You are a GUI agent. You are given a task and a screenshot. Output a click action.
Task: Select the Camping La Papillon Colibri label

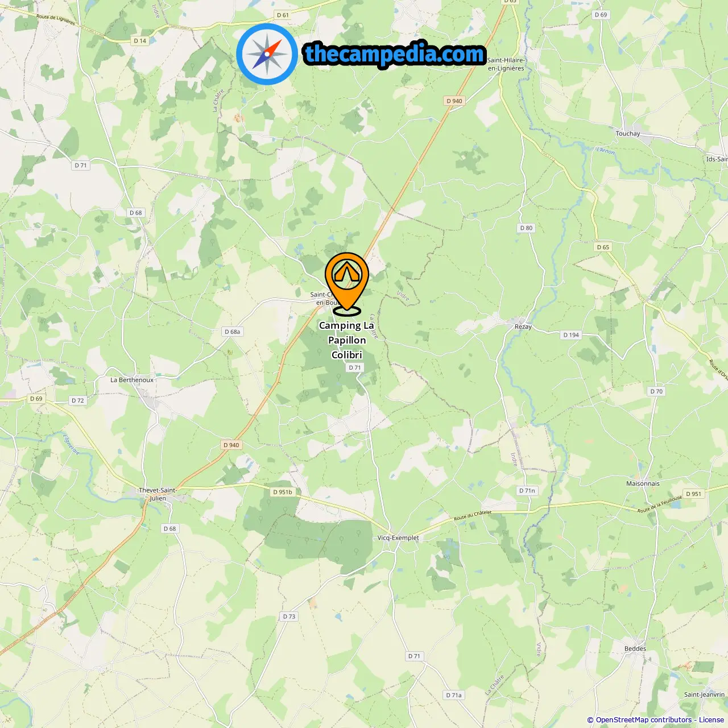(346, 340)
